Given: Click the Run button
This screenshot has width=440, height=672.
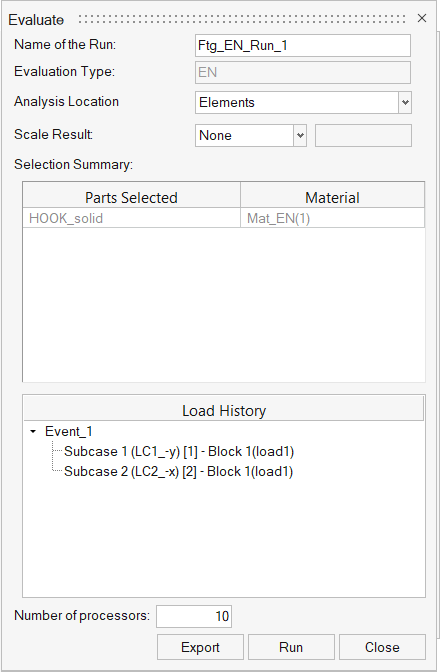Looking at the screenshot, I should pyautogui.click(x=291, y=647).
